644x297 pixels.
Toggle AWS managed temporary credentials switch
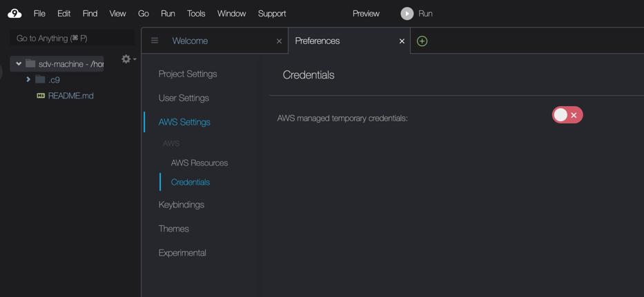(567, 115)
